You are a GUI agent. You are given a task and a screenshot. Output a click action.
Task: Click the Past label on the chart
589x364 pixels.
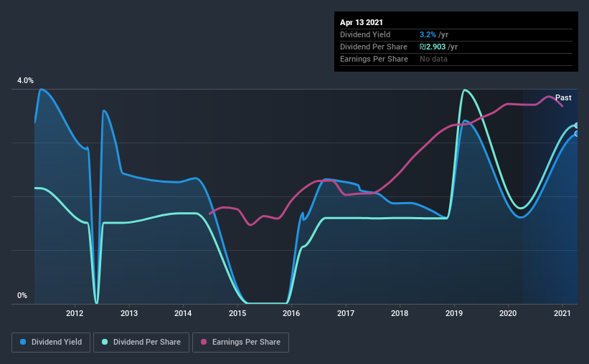(563, 97)
